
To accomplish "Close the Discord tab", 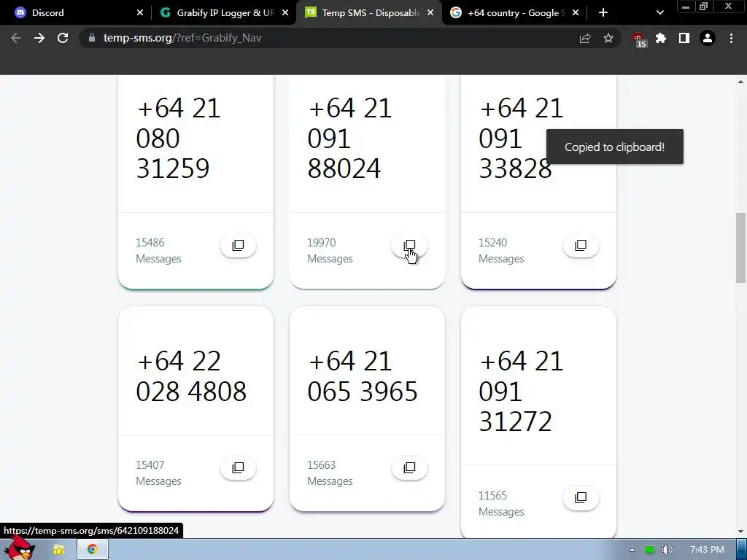I will click(139, 13).
